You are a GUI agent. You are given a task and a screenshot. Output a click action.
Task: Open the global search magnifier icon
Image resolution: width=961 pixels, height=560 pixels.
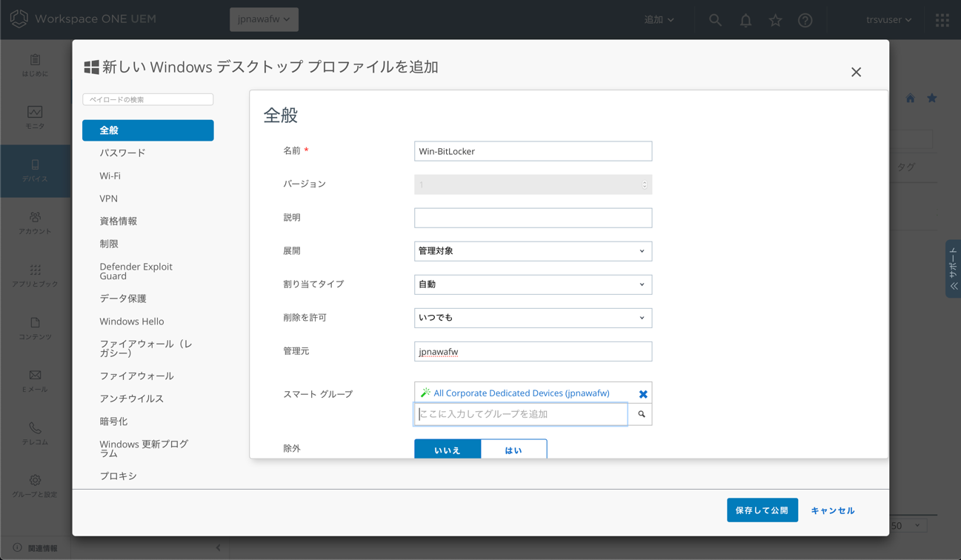pyautogui.click(x=715, y=20)
